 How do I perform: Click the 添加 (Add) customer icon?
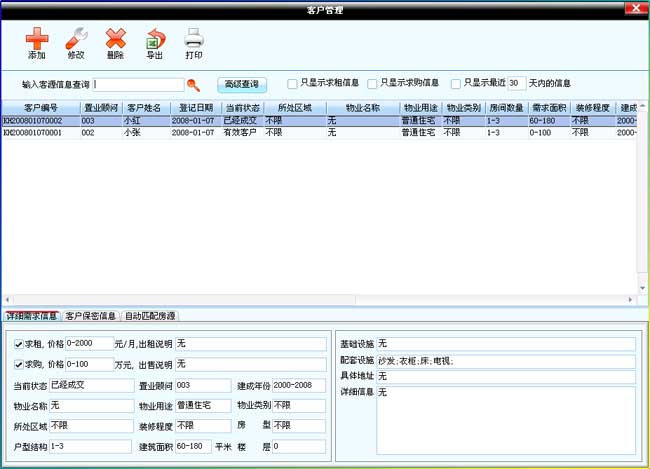point(37,39)
